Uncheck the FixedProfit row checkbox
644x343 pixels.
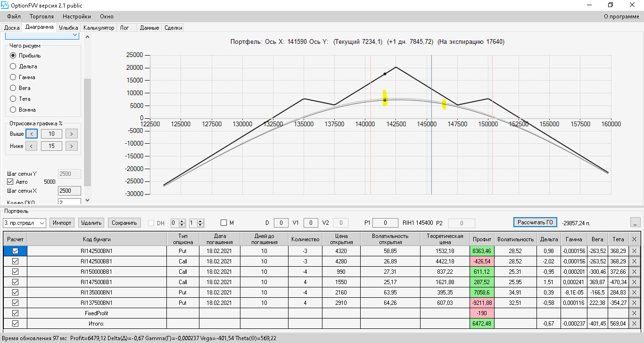pos(15,313)
